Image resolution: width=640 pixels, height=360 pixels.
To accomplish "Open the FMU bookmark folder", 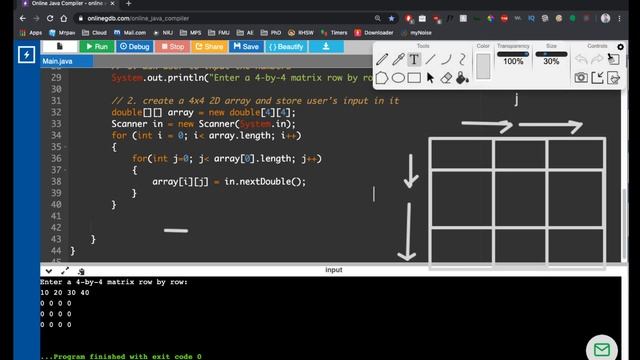I will 219,33.
